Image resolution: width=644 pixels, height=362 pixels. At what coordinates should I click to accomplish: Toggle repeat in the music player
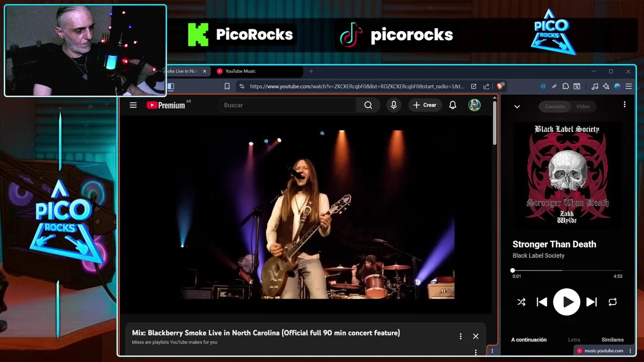[x=612, y=302]
